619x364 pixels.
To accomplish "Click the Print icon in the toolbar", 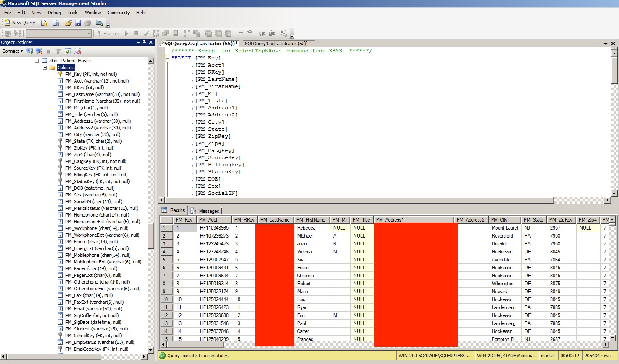I will point(87,23).
